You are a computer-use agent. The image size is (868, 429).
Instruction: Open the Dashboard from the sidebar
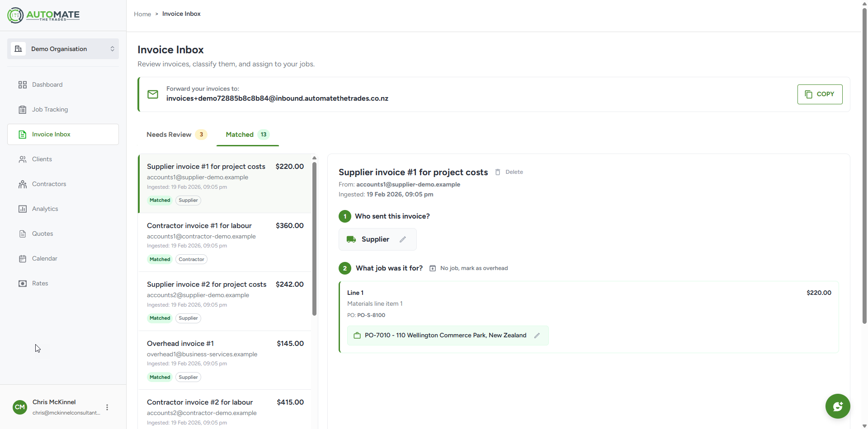[47, 84]
